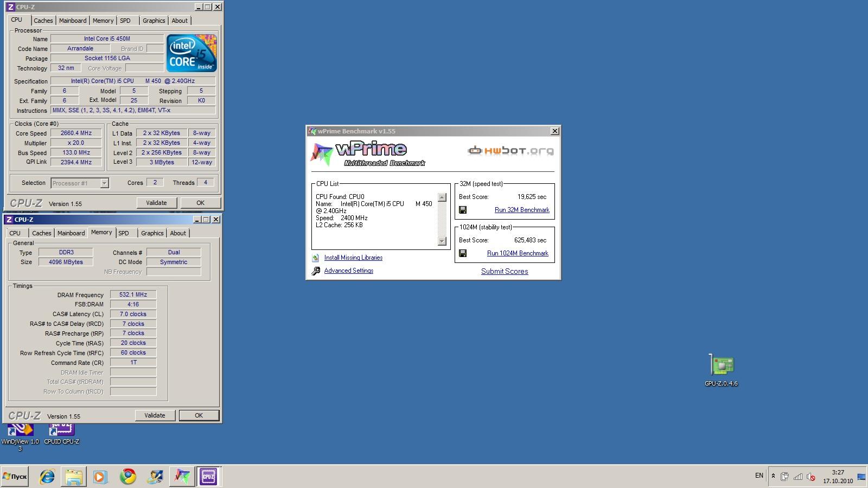Switch to the wPrime taskbar button
Viewport: 868px width, 488px height.
point(182,477)
